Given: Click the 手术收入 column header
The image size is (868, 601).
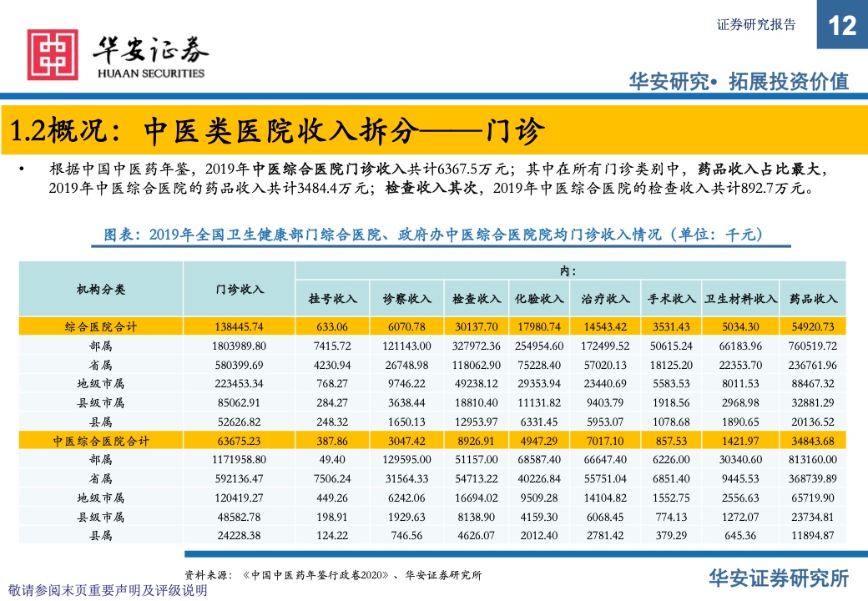Looking at the screenshot, I should [x=672, y=299].
